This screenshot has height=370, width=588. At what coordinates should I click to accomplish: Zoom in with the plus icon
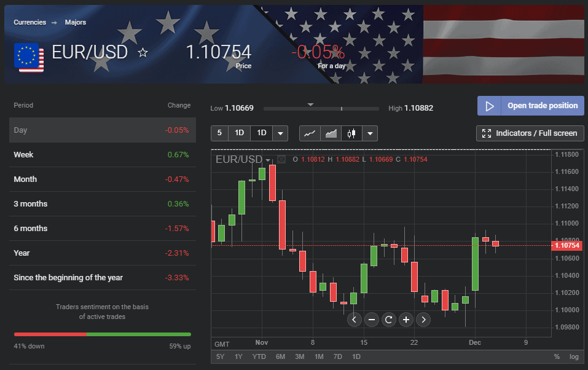(x=406, y=320)
